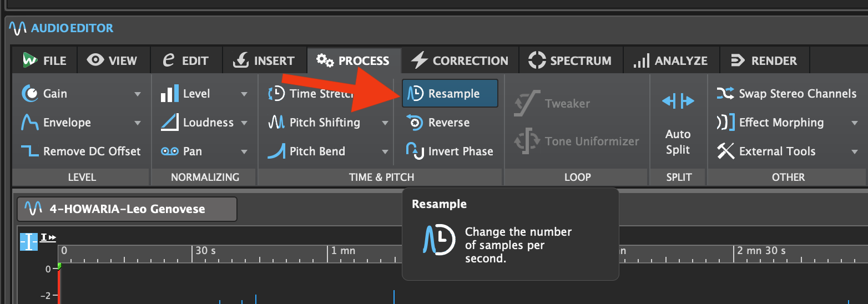The width and height of the screenshot is (868, 304).
Task: Open the Pitch Shifting dropdown arrow
Action: pos(385,123)
